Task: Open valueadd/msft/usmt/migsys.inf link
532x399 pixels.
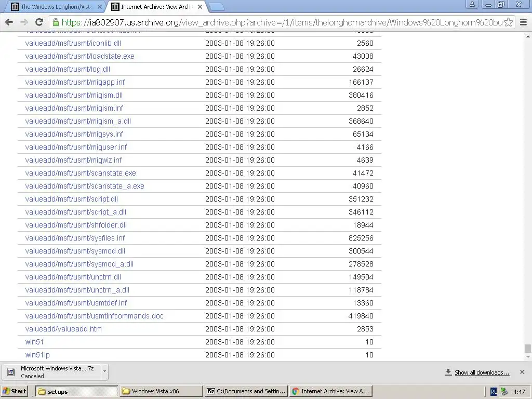Action: [x=74, y=135]
